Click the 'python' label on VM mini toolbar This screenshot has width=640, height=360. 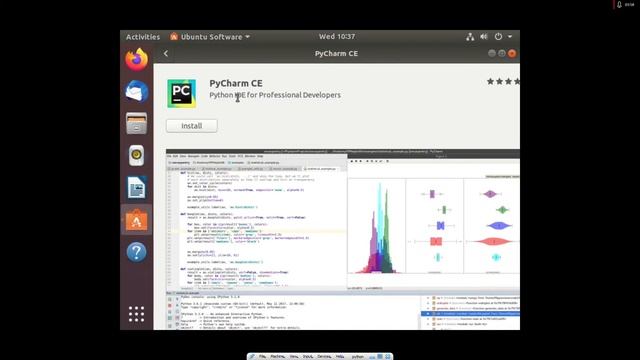coord(358,357)
